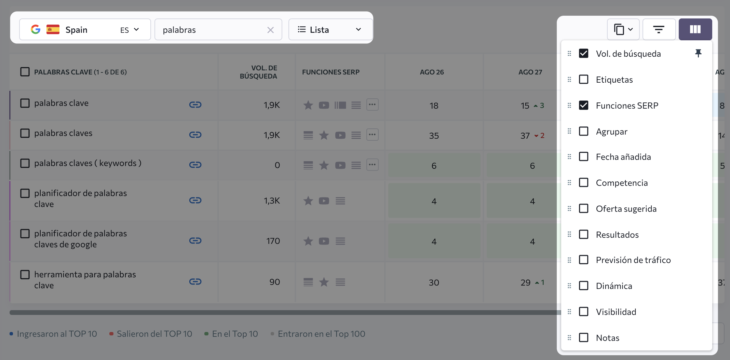The height and width of the screenshot is (360, 730).
Task: Click the Ingresaron al TOP 10 legend item
Action: [54, 334]
